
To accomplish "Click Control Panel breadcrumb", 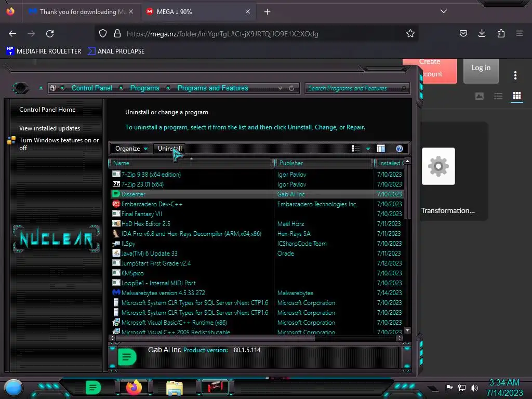I will pyautogui.click(x=91, y=88).
